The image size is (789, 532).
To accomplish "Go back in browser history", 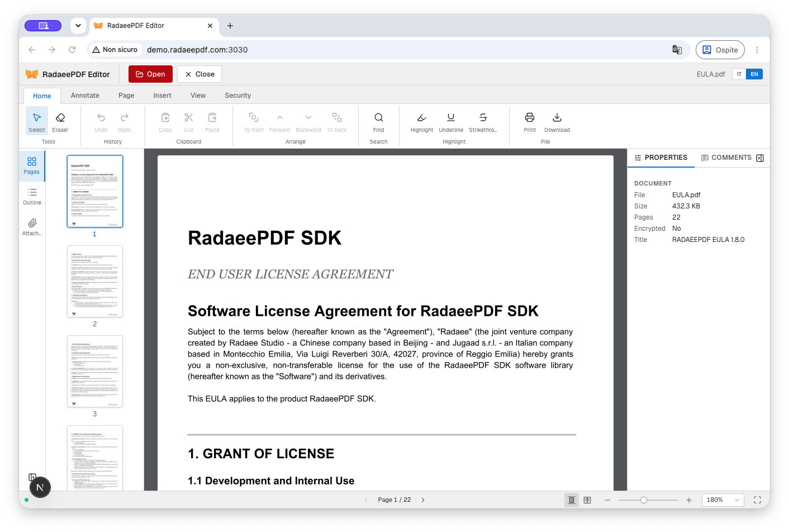I will (32, 50).
